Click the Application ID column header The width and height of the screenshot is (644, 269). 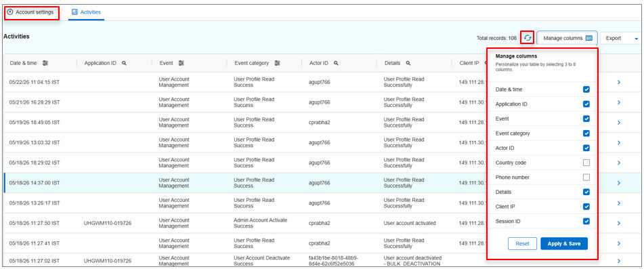(100, 63)
